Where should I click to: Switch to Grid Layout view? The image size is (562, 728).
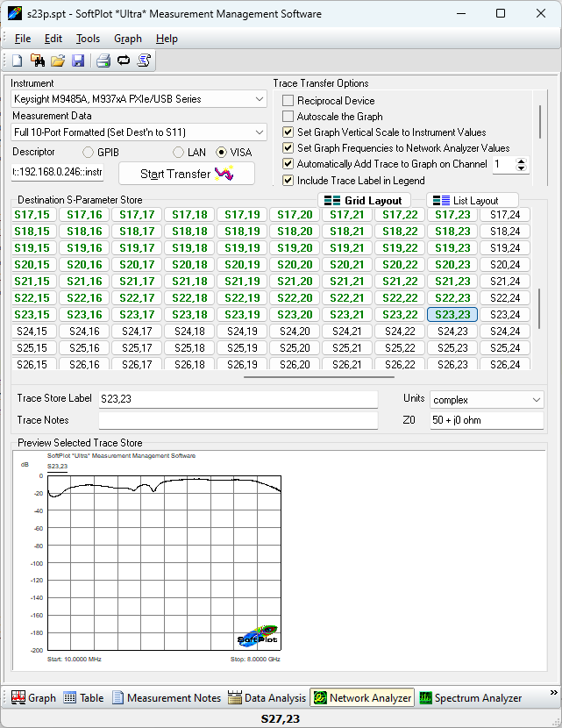[363, 200]
